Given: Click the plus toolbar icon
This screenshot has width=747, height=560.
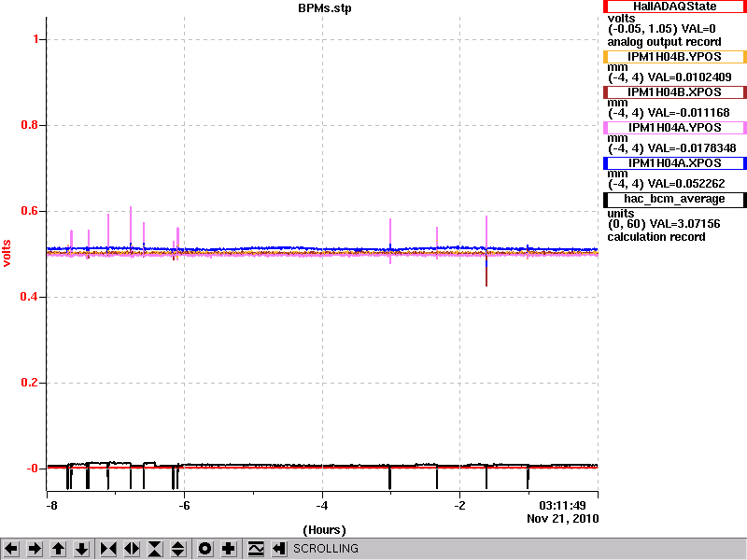Looking at the screenshot, I should coord(228,549).
